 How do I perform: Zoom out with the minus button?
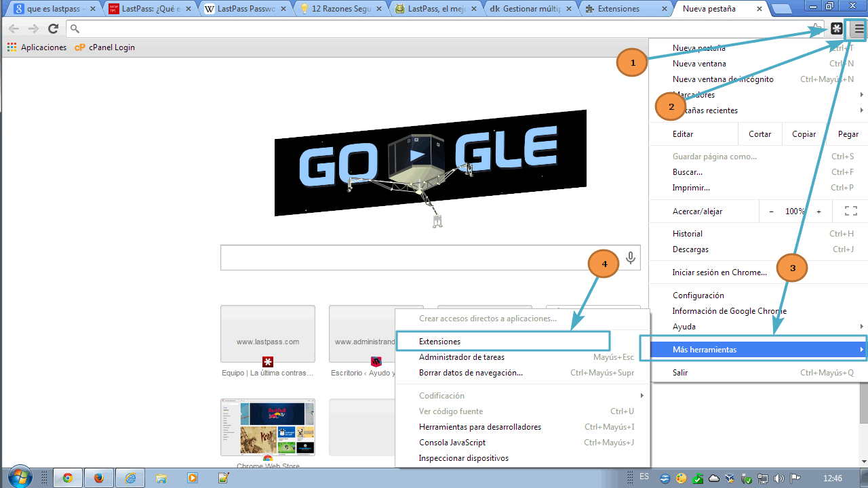coord(771,211)
